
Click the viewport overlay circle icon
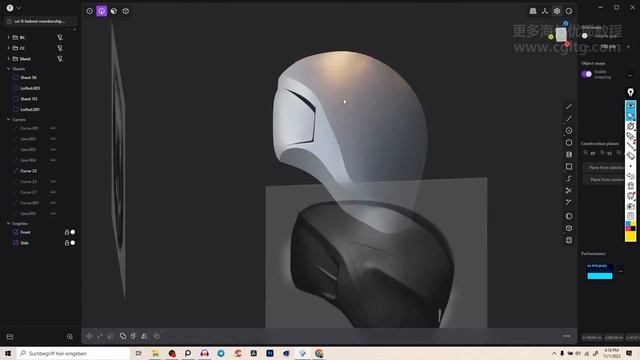(x=569, y=11)
